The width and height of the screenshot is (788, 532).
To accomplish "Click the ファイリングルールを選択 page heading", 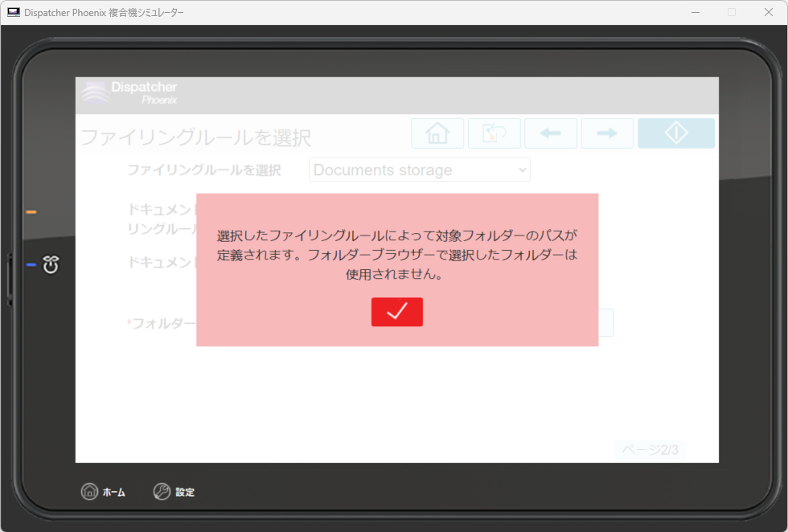I will (x=195, y=137).
